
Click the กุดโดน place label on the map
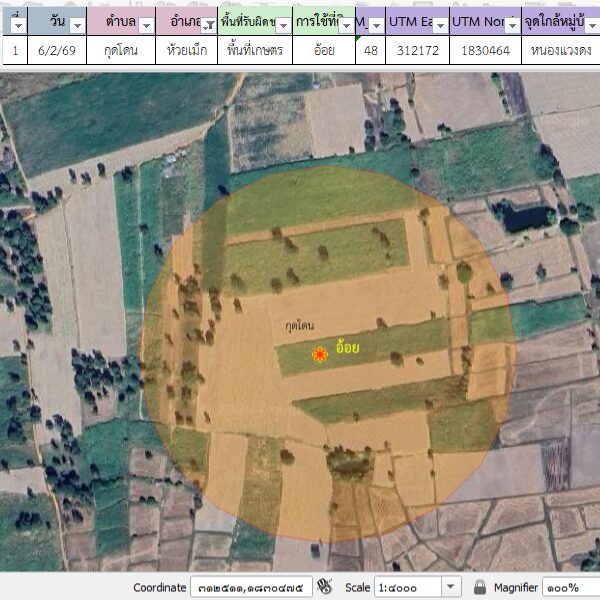pos(300,326)
